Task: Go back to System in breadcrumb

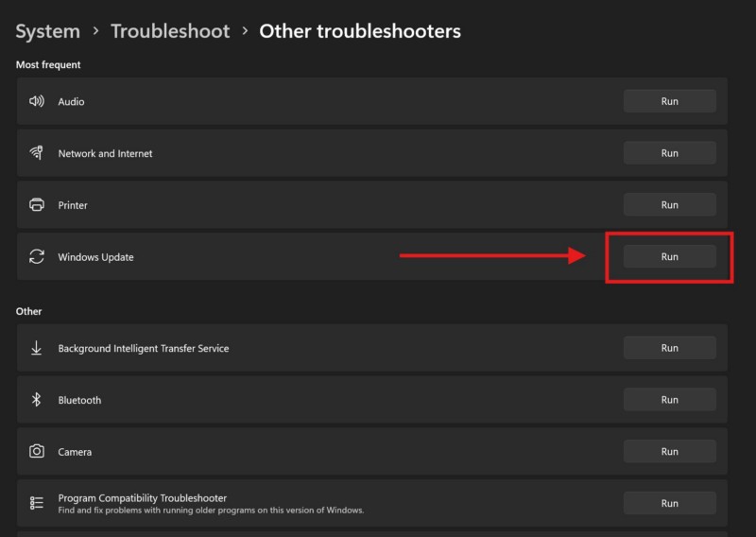Action: [47, 31]
